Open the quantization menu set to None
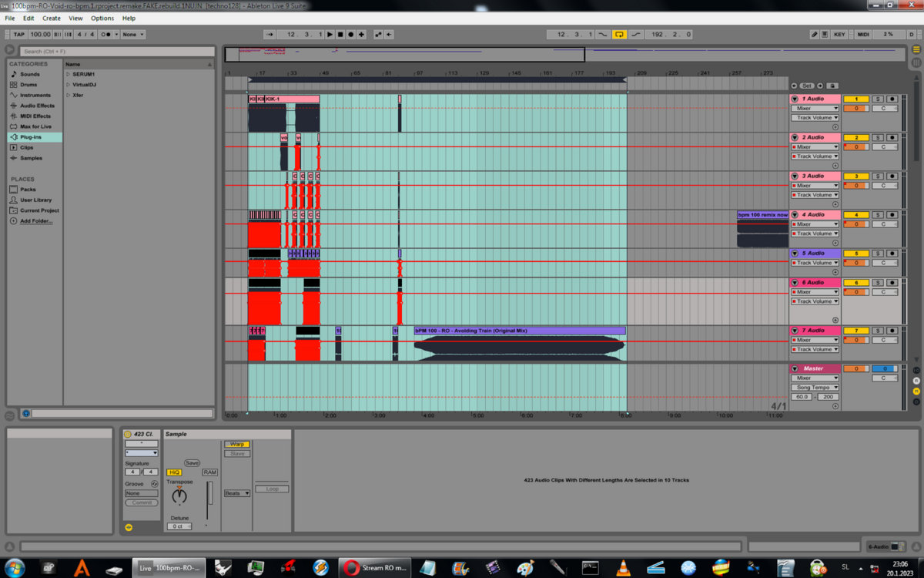Image resolution: width=924 pixels, height=578 pixels. click(132, 34)
